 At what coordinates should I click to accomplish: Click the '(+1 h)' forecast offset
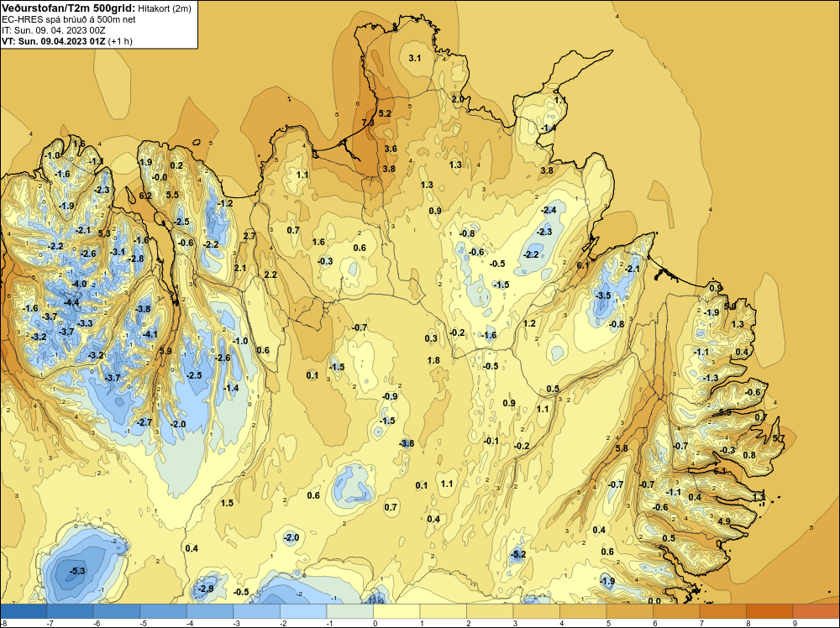tap(120, 41)
